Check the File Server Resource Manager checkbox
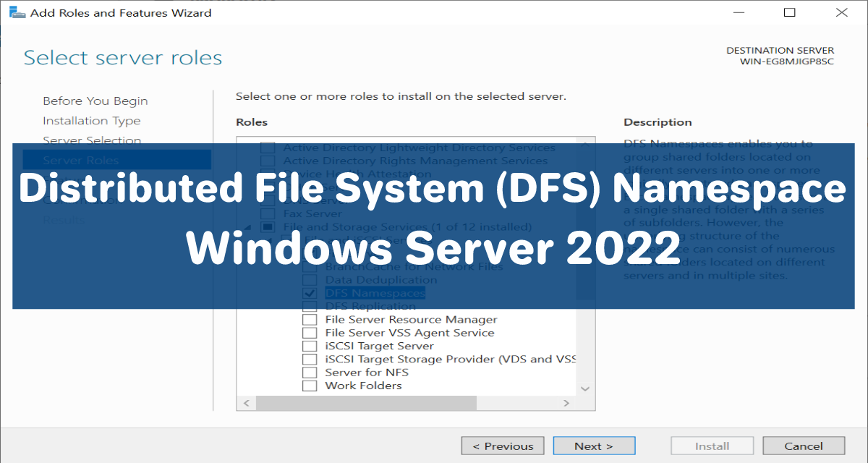 pyautogui.click(x=310, y=320)
